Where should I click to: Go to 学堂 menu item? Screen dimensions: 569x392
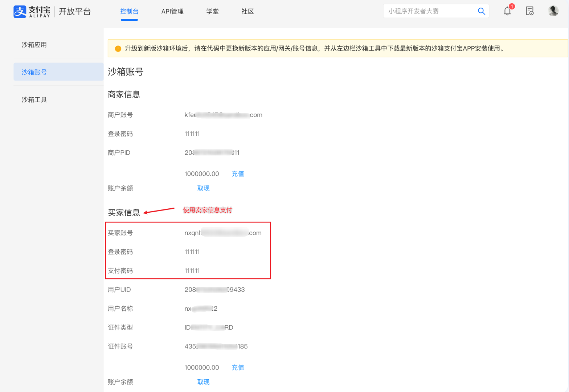(212, 12)
